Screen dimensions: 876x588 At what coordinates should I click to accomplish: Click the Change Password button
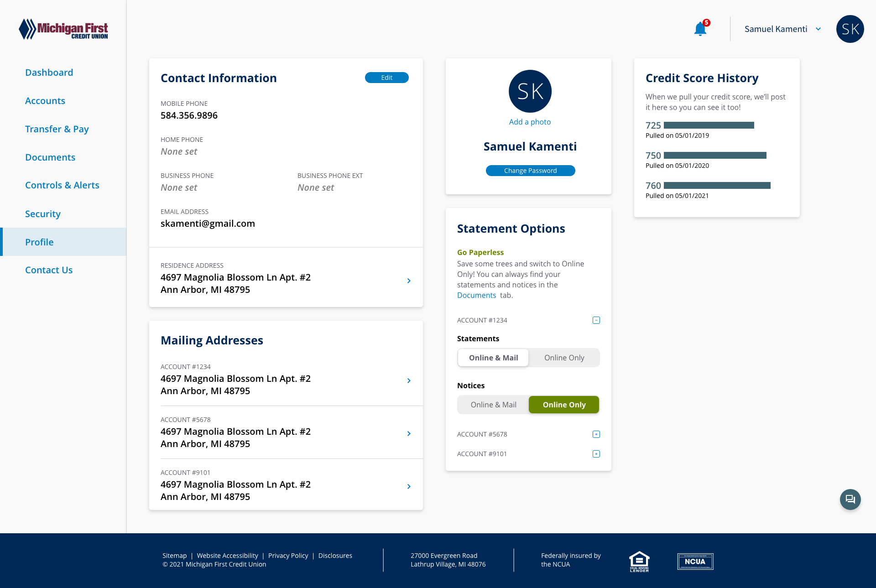pyautogui.click(x=530, y=171)
